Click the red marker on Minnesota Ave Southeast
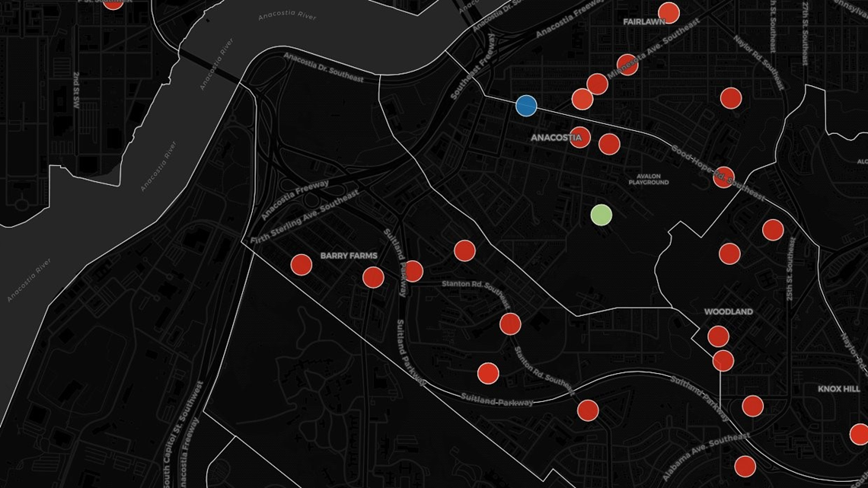This screenshot has width=868, height=488. 626,64
